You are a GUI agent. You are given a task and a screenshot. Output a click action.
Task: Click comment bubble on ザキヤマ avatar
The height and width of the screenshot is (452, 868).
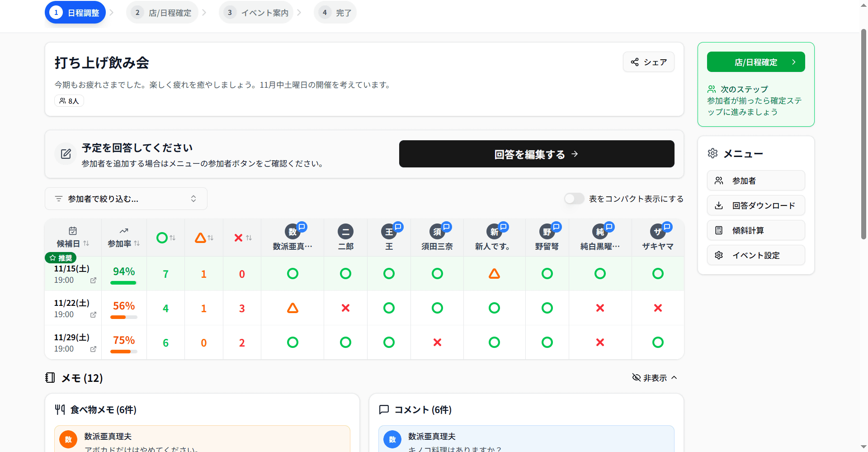point(667,227)
